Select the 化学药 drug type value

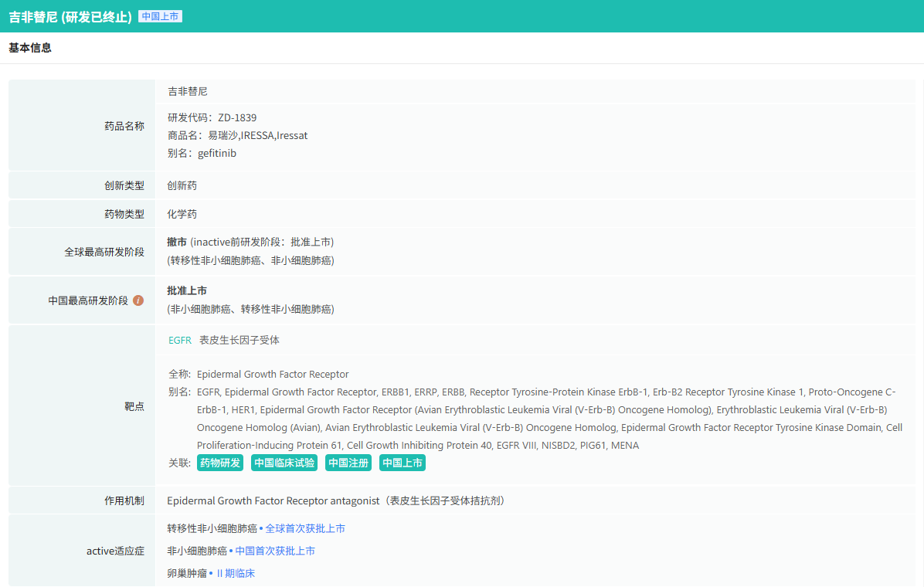point(182,214)
